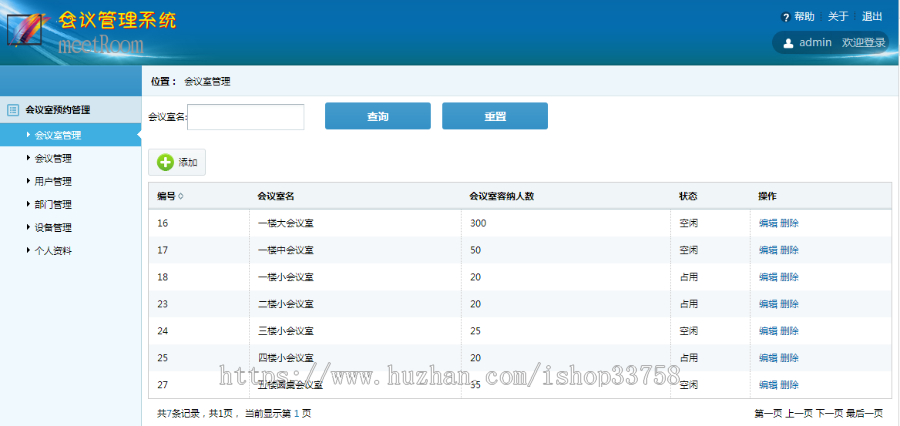
Task: Click 退出 to log out
Action: (872, 17)
